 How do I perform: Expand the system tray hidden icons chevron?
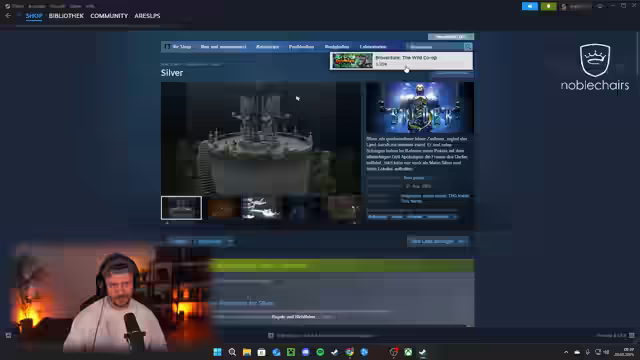(566, 352)
